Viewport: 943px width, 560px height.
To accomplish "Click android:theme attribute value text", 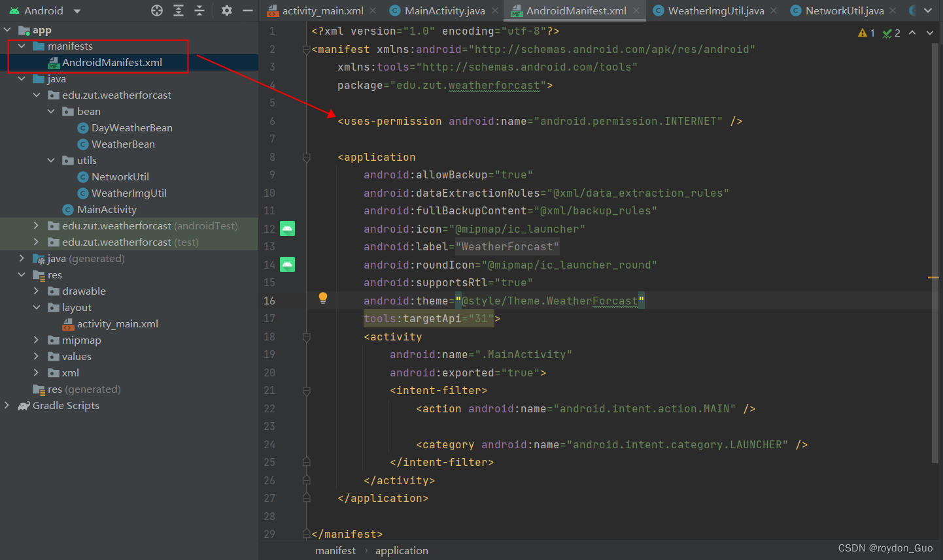I will click(549, 301).
